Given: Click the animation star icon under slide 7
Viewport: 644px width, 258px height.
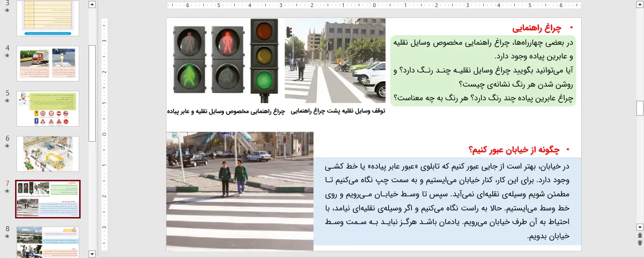Looking at the screenshot, I should [x=7, y=191].
